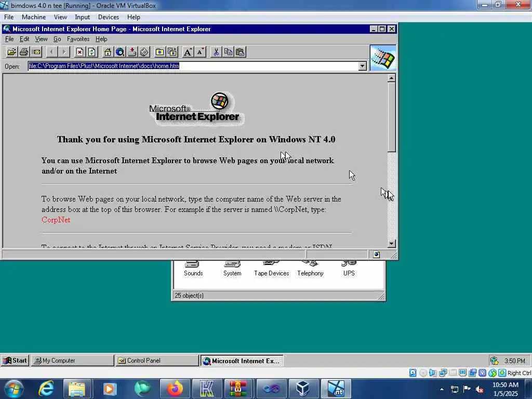Screen dimensions: 532x399
Task: Click the Cut scissors icon
Action: point(216,52)
